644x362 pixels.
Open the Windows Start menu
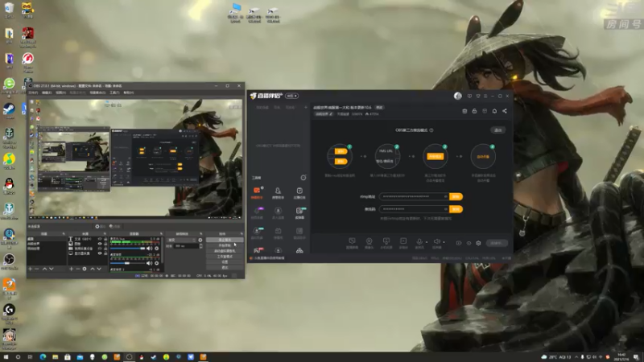click(x=6, y=357)
